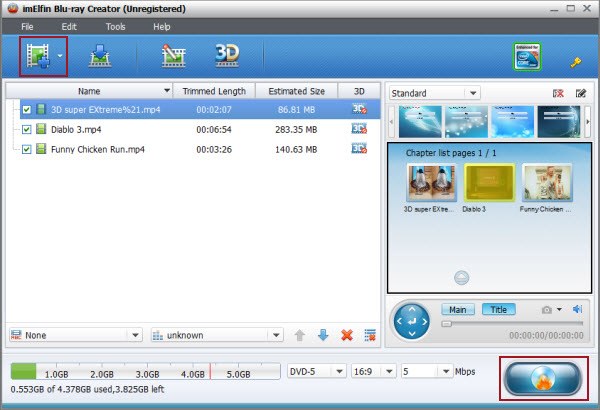The height and width of the screenshot is (410, 600).
Task: Select the Diablo 3 chapter thumbnail
Action: [489, 183]
